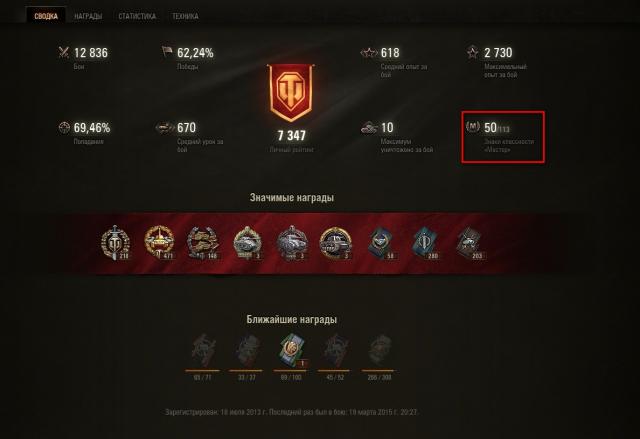Viewport: 640px width, 439px height.
Task: Select the Сводка tab
Action: pyautogui.click(x=46, y=16)
